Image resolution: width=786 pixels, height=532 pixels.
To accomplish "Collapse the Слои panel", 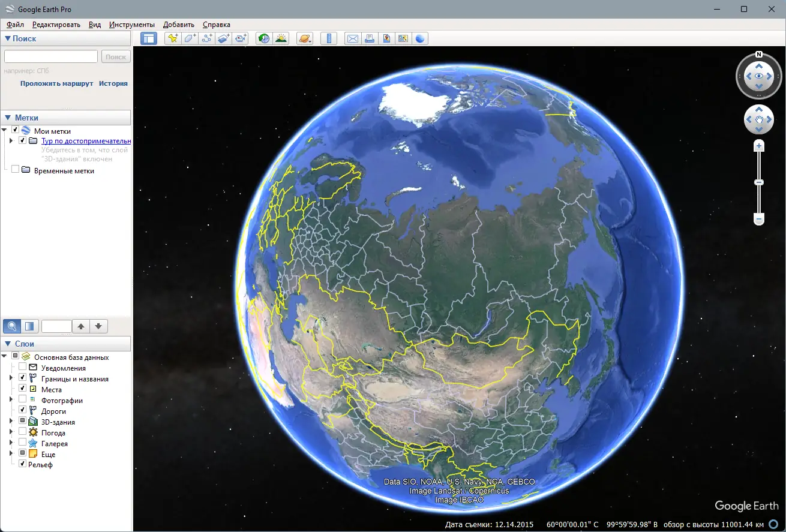I will (x=7, y=343).
